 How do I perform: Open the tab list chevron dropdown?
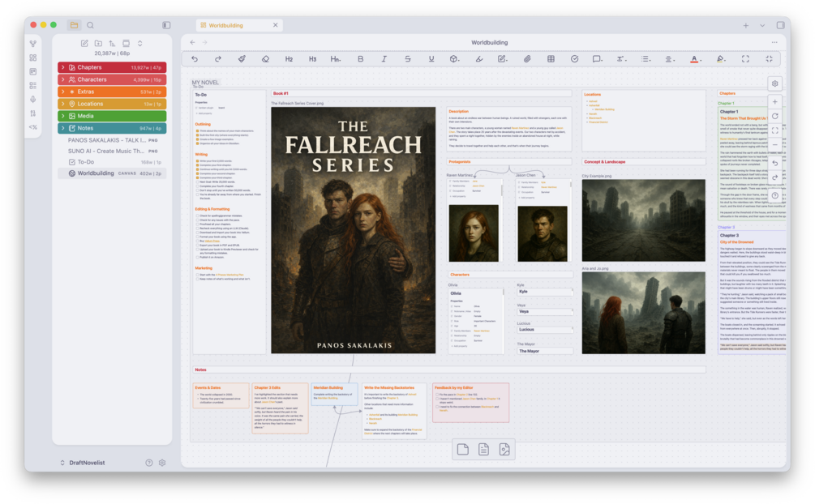762,25
